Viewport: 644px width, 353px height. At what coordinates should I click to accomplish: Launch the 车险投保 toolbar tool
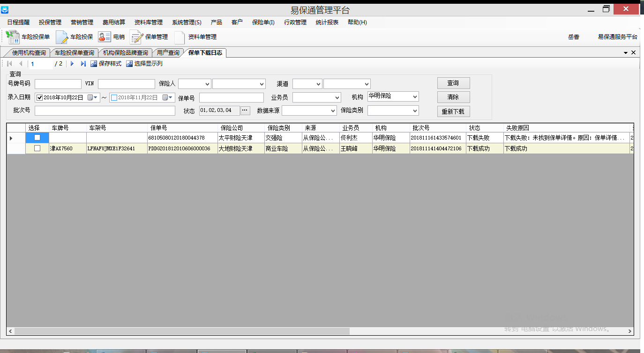(75, 37)
